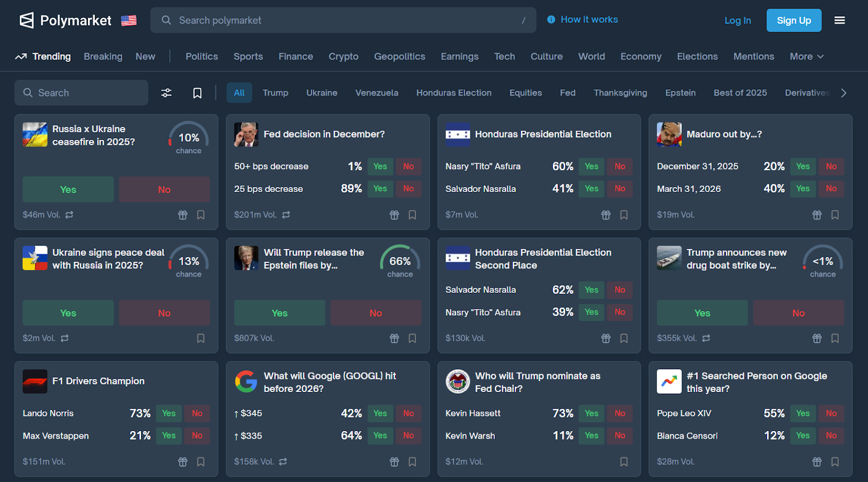Image resolution: width=868 pixels, height=482 pixels.
Task: Click the How it works info icon
Action: click(551, 20)
